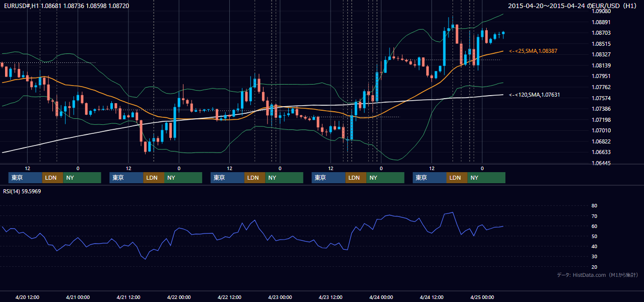Viewport: 644px width, 302px height.
Task: Select the 4/21 12:00 date label
Action: coord(128,297)
